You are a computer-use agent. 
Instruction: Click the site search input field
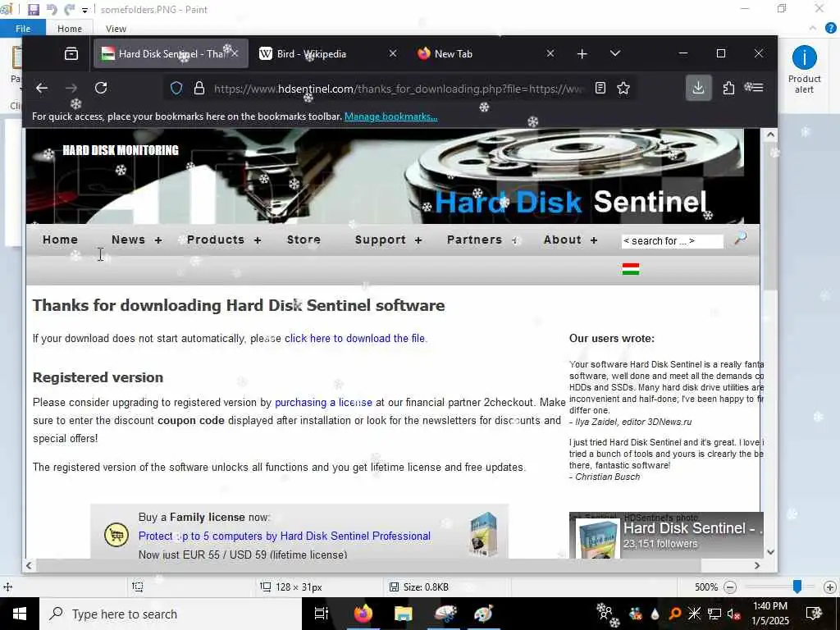tap(672, 241)
